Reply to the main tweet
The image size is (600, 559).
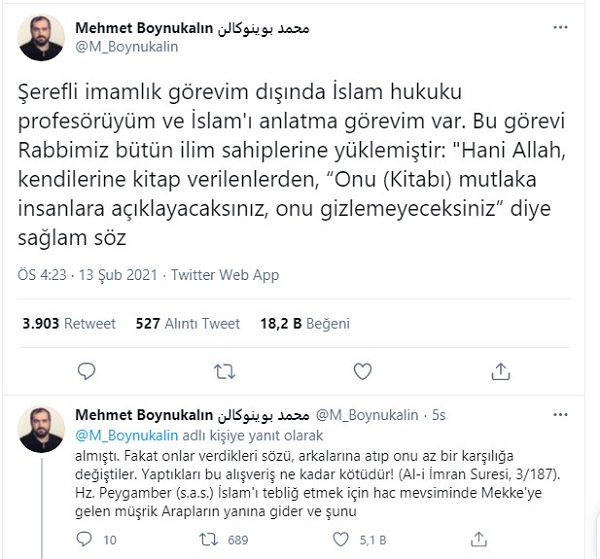pos(87,371)
